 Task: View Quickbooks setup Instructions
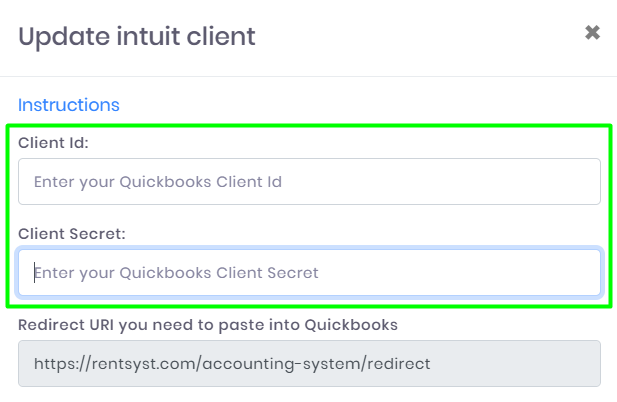pyautogui.click(x=68, y=105)
